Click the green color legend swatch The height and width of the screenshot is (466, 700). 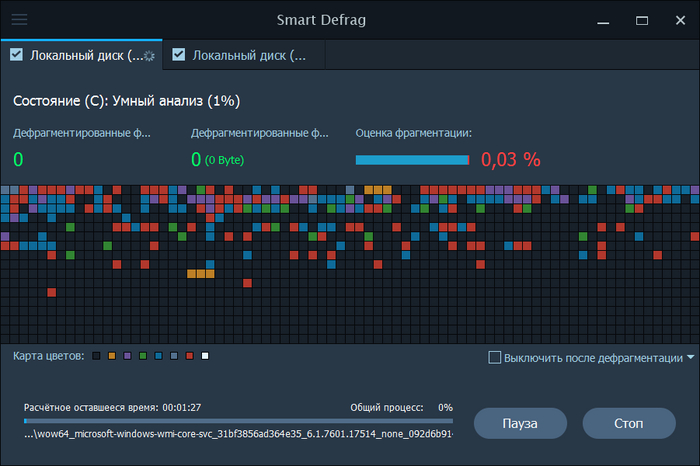143,356
